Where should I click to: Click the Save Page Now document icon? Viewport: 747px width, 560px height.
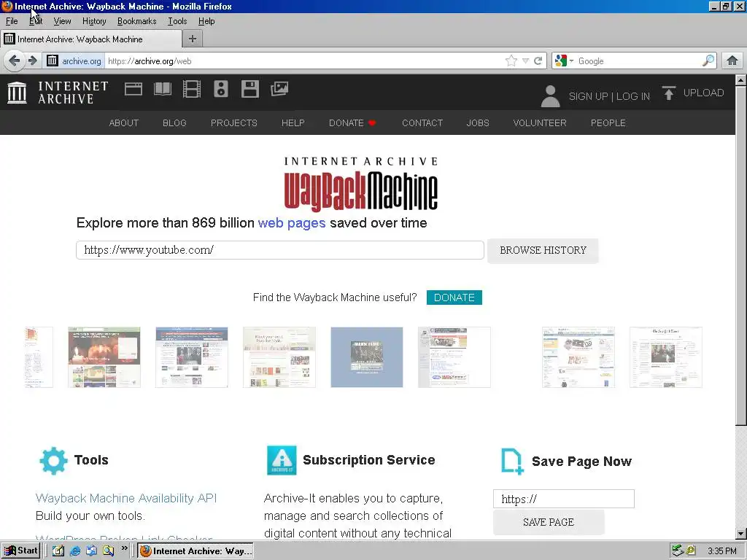(512, 461)
